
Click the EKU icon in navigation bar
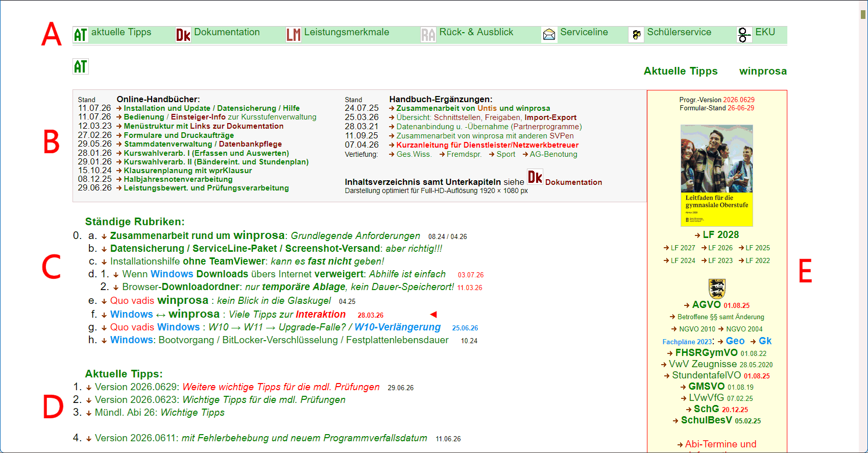744,35
